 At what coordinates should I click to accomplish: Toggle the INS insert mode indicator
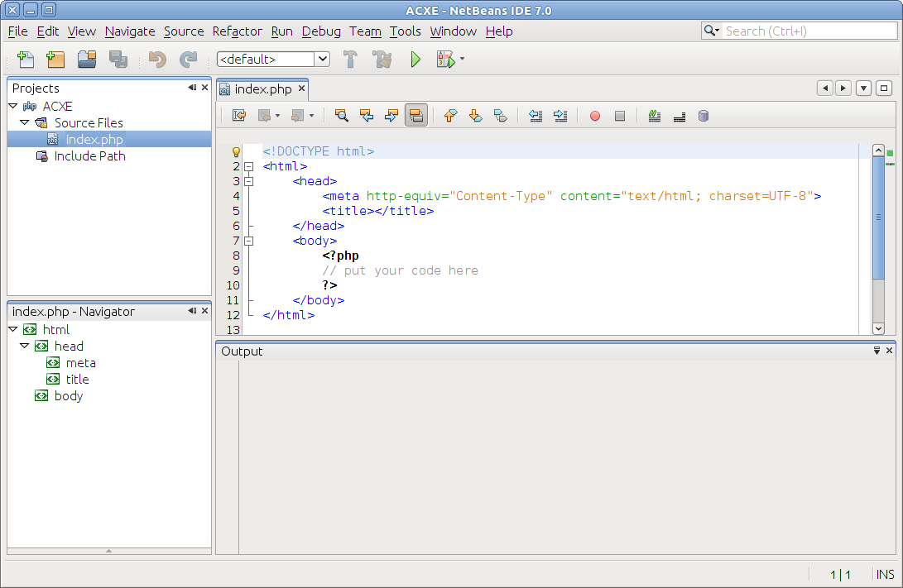click(x=885, y=574)
